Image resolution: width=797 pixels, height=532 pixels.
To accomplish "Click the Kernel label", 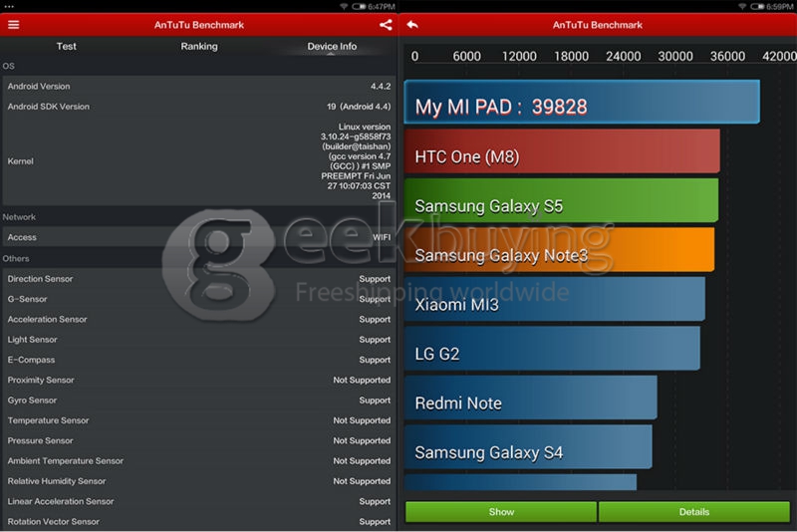I will (x=20, y=161).
